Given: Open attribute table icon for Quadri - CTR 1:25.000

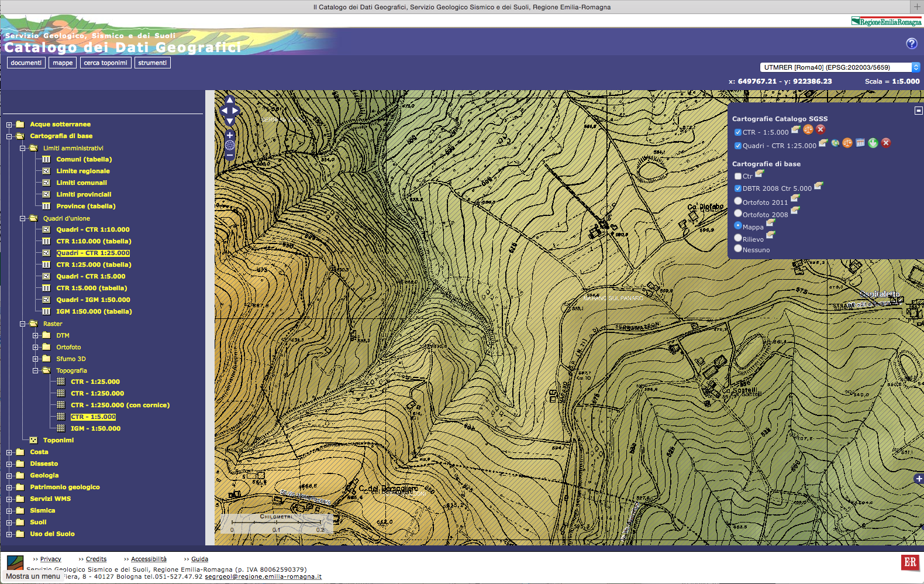Looking at the screenshot, I should tap(860, 143).
